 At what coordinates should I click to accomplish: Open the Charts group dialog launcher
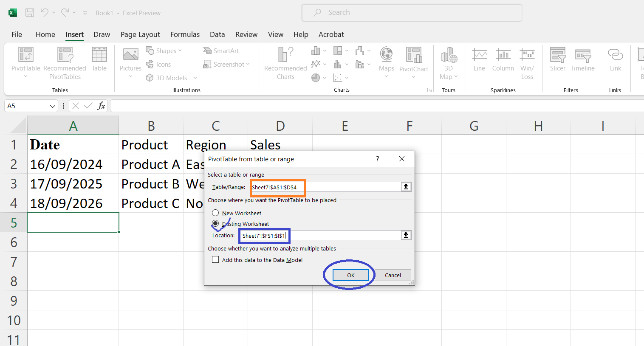[x=429, y=90]
